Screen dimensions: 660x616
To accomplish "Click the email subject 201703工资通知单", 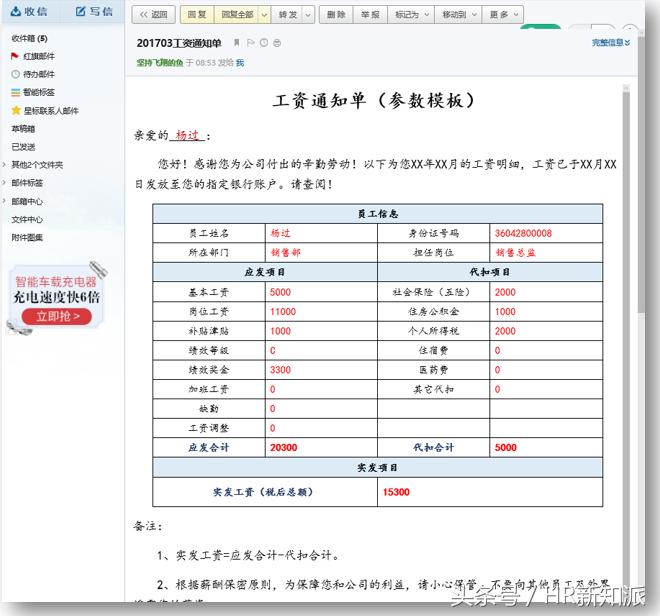I will 179,43.
